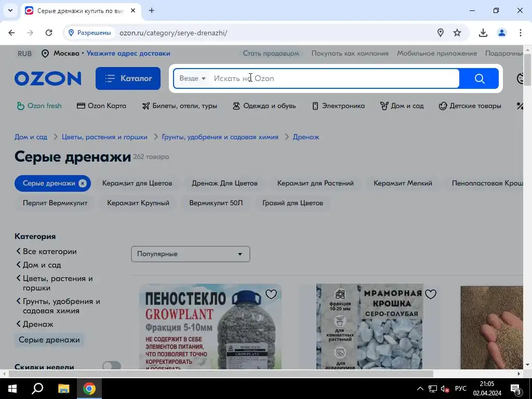
Task: Open the Везде search scope dropdown
Action: coord(192,78)
